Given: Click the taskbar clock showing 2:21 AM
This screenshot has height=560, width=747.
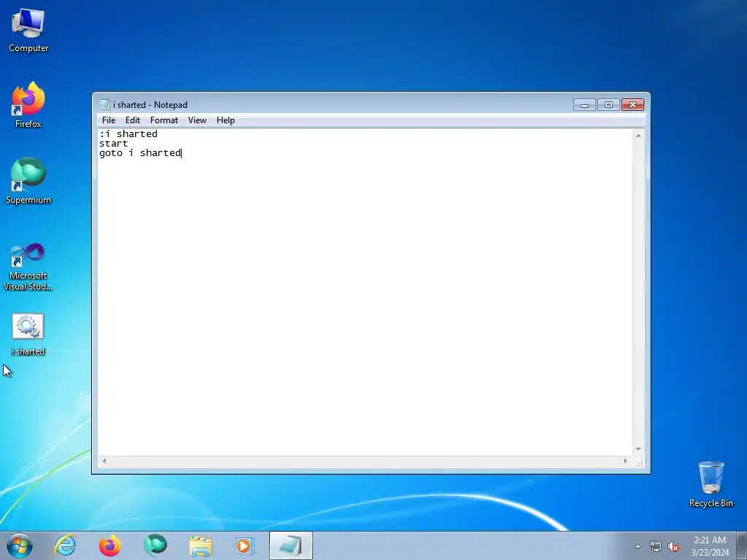Looking at the screenshot, I should (710, 546).
